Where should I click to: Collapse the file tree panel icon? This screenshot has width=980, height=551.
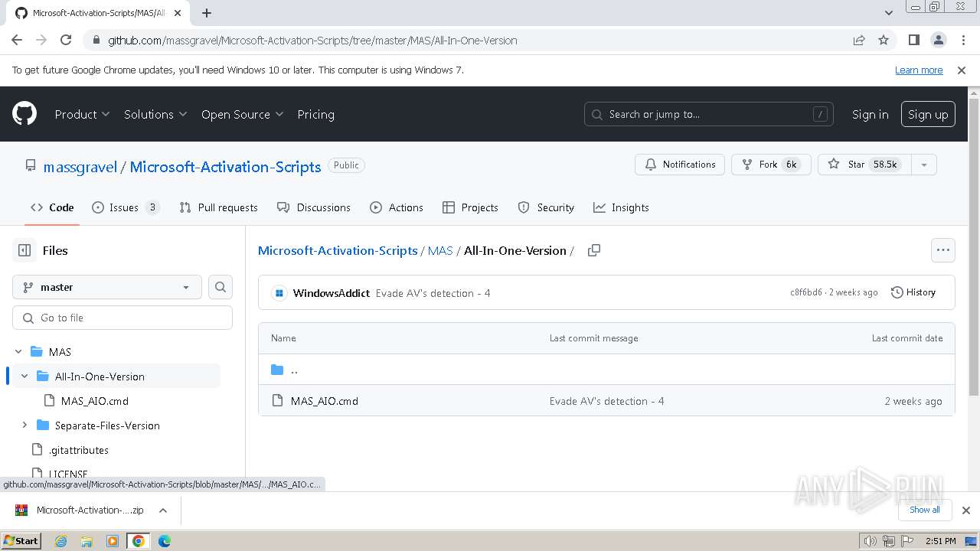[x=24, y=250]
